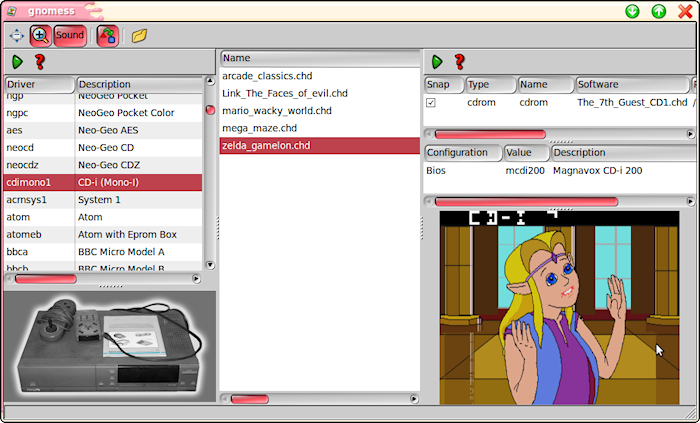Click the green up-arrow title bar button

[x=658, y=11]
